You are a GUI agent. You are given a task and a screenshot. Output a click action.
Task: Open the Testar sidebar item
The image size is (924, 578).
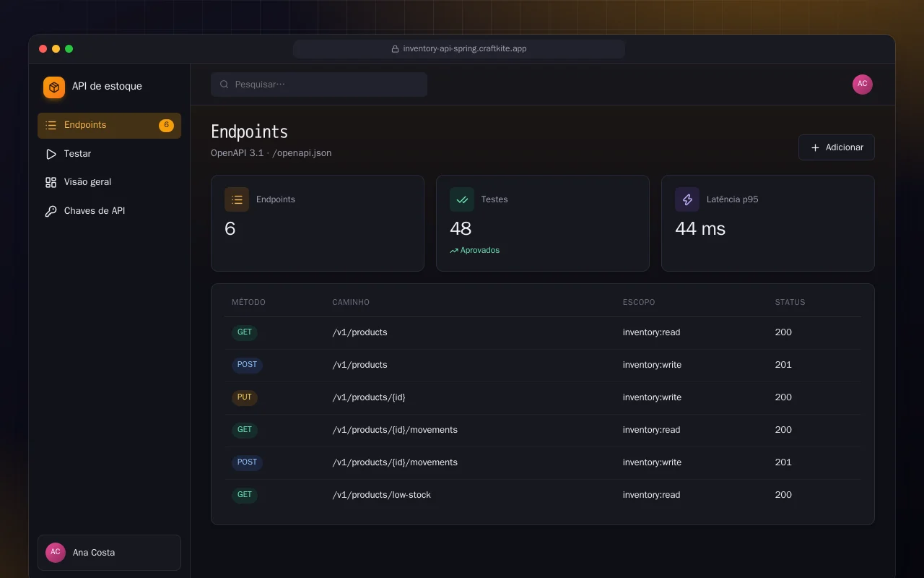tap(109, 154)
